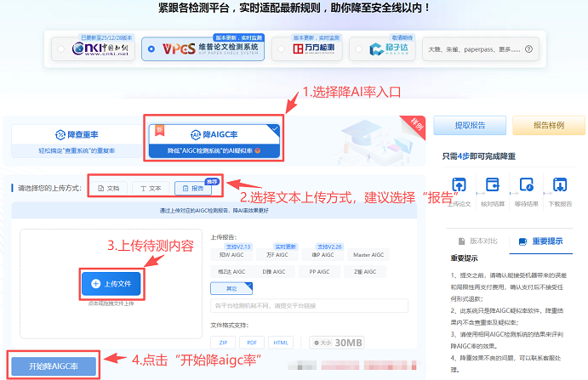This screenshot has width=588, height=380.
Task: Open the 报告样例 button
Action: pos(547,125)
